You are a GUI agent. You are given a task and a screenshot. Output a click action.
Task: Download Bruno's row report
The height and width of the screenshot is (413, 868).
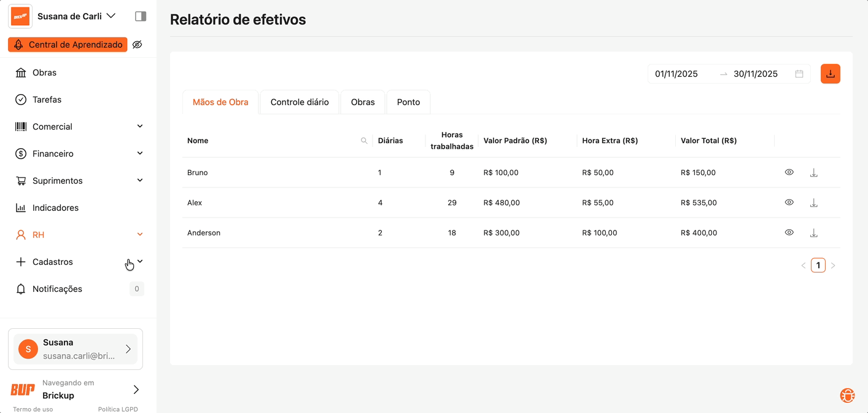813,173
